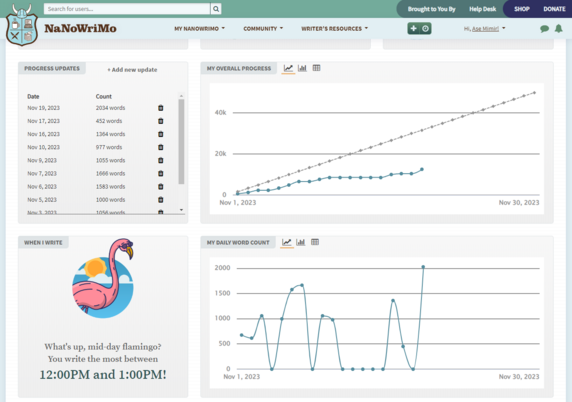Screen dimensions: 572x402
Task: Show Daily Word Count bar chart
Action: coord(301,242)
